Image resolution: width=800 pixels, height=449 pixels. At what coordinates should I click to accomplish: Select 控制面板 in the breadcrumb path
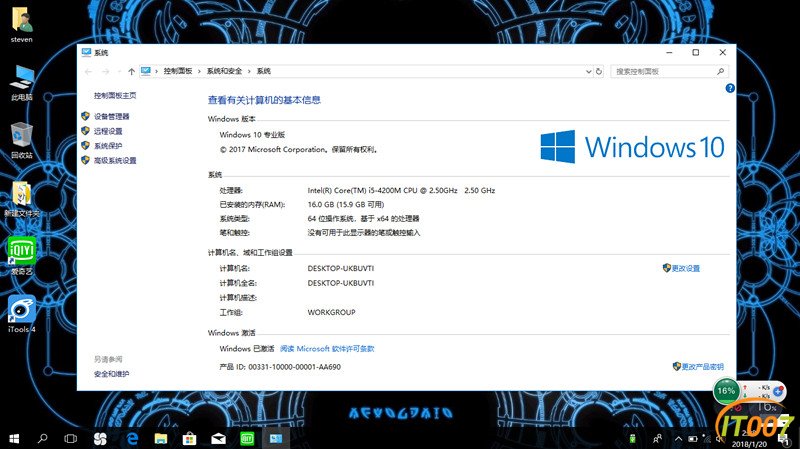click(178, 71)
